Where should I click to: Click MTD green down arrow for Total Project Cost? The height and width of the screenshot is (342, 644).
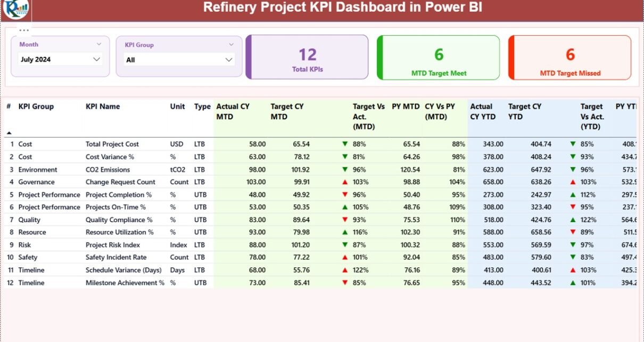pos(345,144)
